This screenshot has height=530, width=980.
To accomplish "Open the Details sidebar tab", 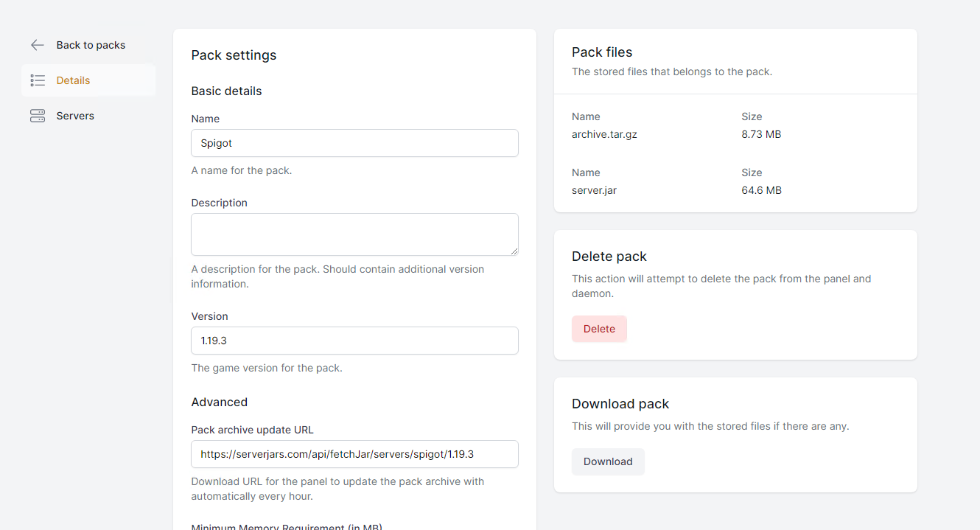I will [73, 80].
